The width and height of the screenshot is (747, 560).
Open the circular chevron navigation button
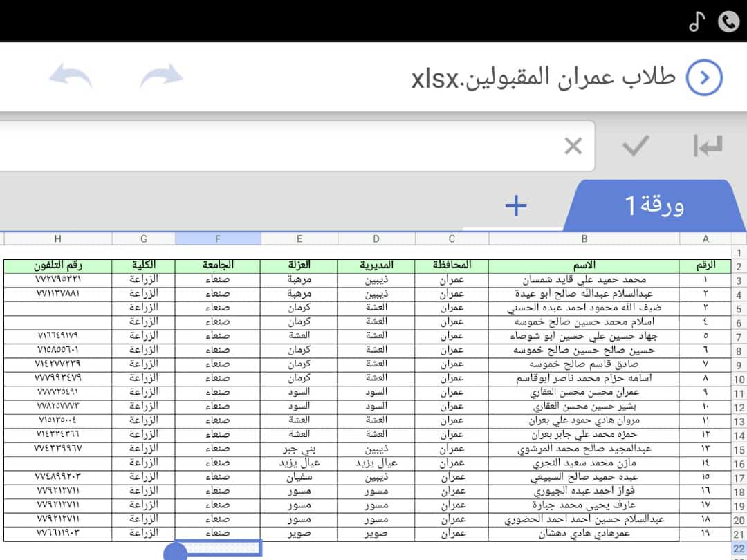[x=704, y=77]
